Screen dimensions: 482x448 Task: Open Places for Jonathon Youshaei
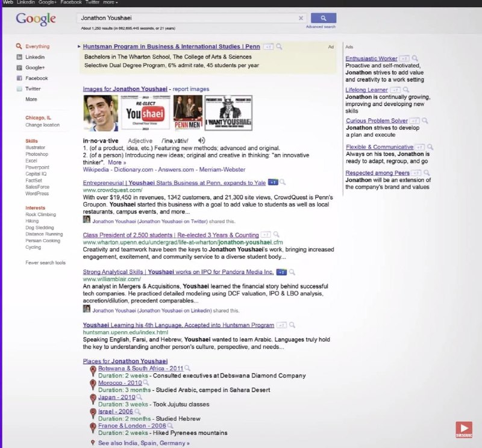click(125, 361)
